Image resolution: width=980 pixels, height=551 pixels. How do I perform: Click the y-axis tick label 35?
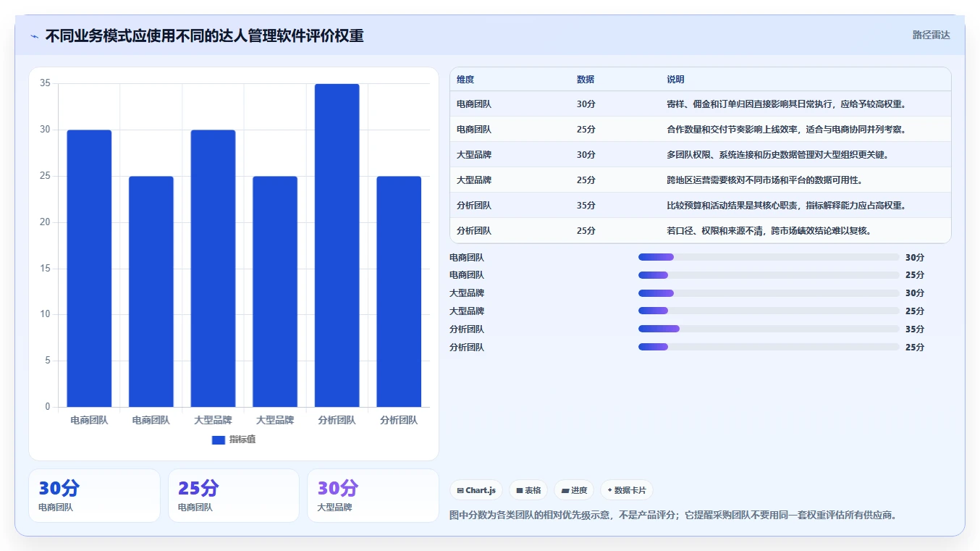(45, 83)
